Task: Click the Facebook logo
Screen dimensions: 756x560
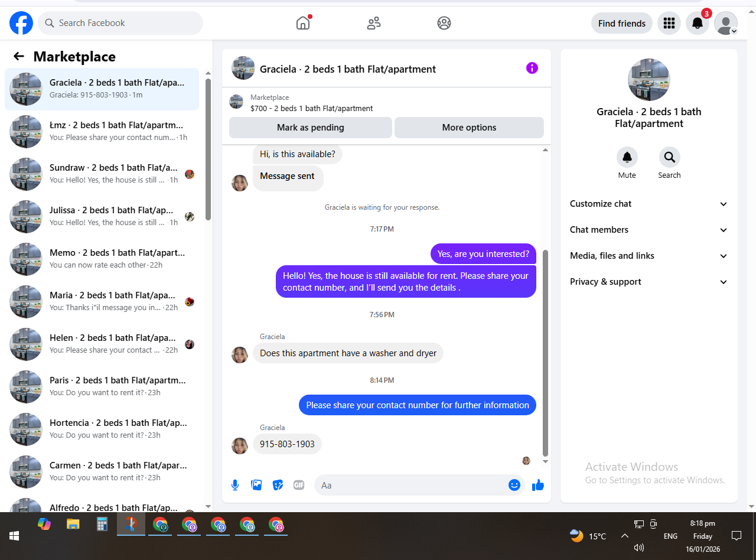Action: (x=21, y=23)
